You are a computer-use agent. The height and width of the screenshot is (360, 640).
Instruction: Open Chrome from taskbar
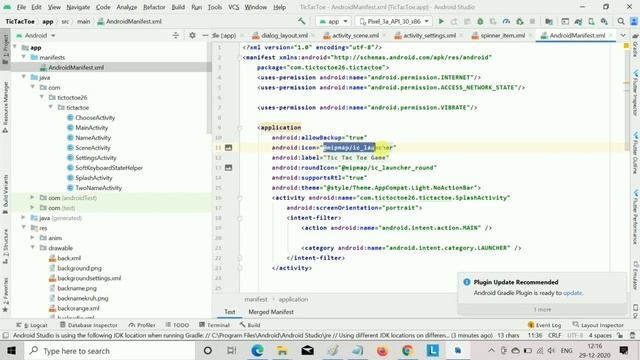[407, 351]
